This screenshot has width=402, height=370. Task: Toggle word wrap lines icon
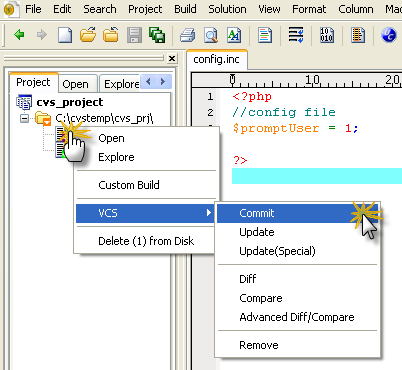(296, 35)
